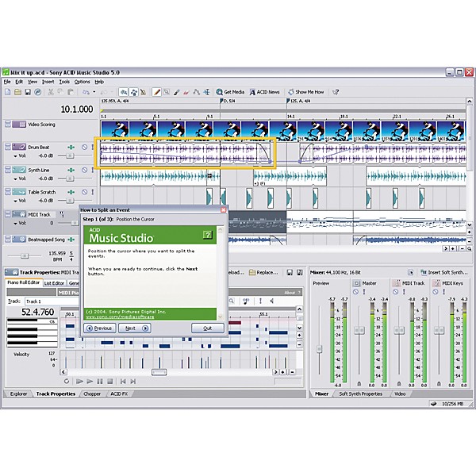Viewport: 476px width, 476px height.
Task: Click Next in the tutorial dialog
Action: (x=135, y=328)
